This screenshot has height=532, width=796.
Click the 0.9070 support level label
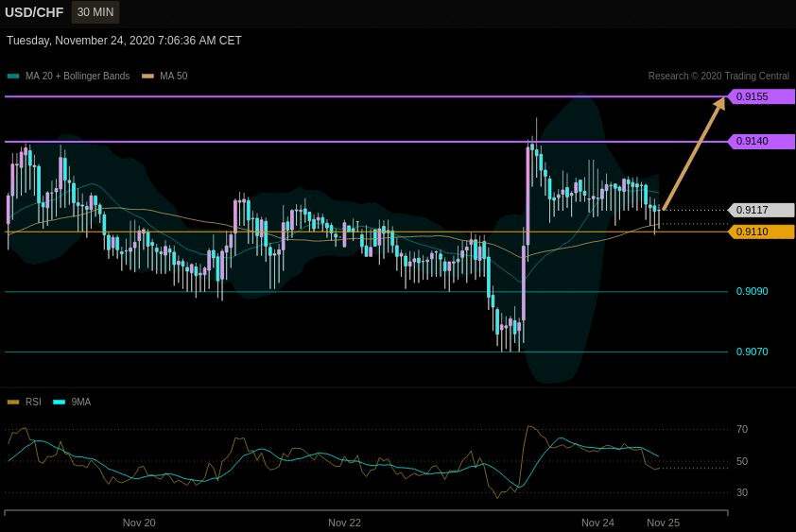point(752,352)
